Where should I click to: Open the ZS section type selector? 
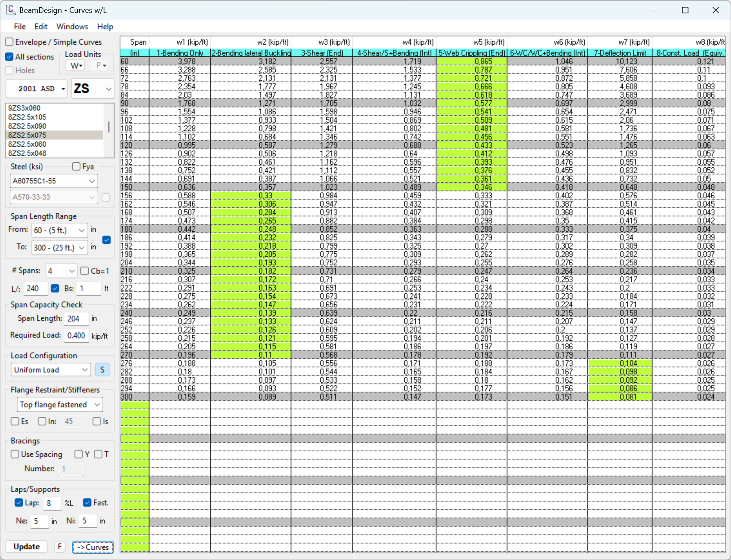coord(93,89)
